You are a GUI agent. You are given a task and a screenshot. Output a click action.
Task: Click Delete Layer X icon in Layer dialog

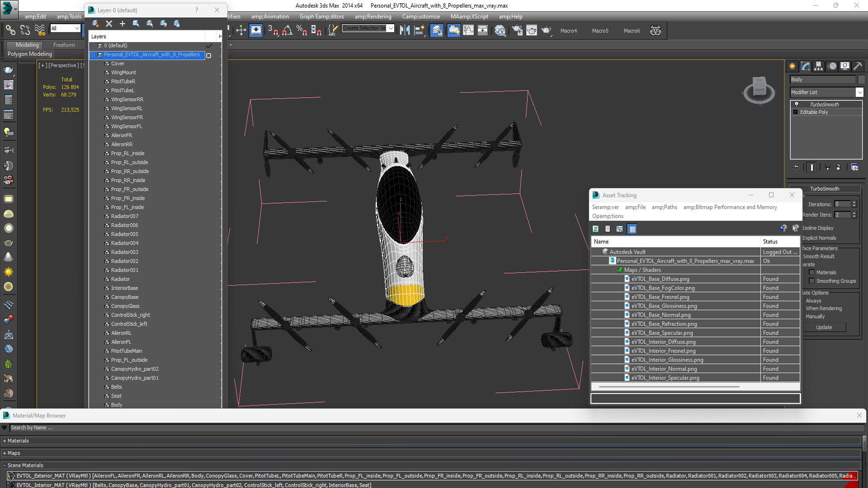tap(109, 23)
